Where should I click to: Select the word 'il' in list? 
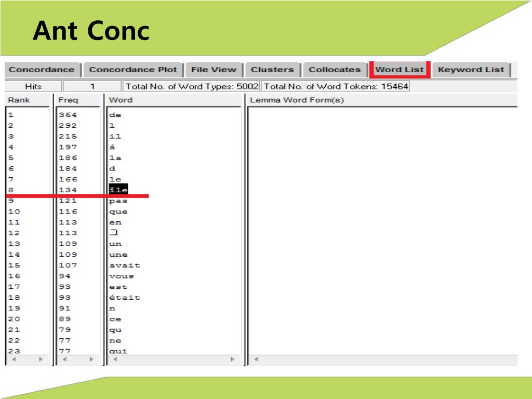pyautogui.click(x=115, y=137)
